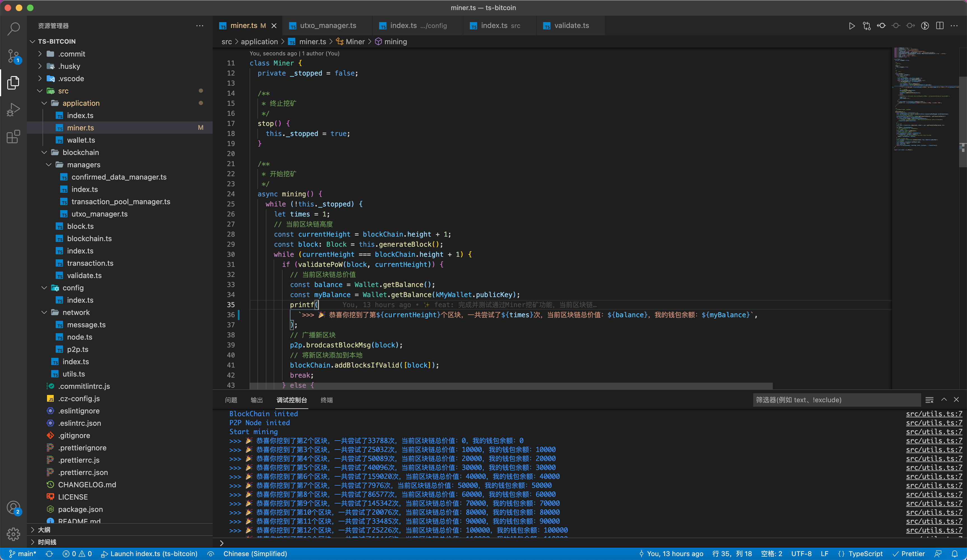Image resolution: width=967 pixels, height=560 pixels.
Task: Expand the 时间线 section
Action: tap(47, 542)
